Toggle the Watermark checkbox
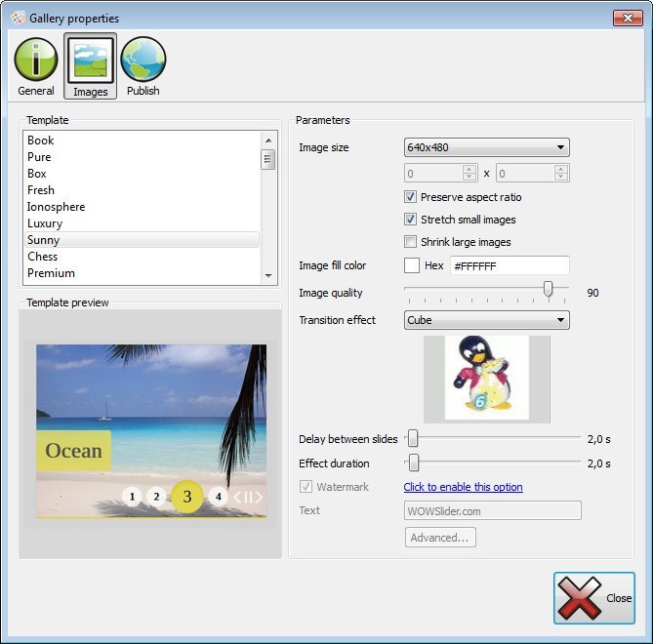 [x=306, y=486]
